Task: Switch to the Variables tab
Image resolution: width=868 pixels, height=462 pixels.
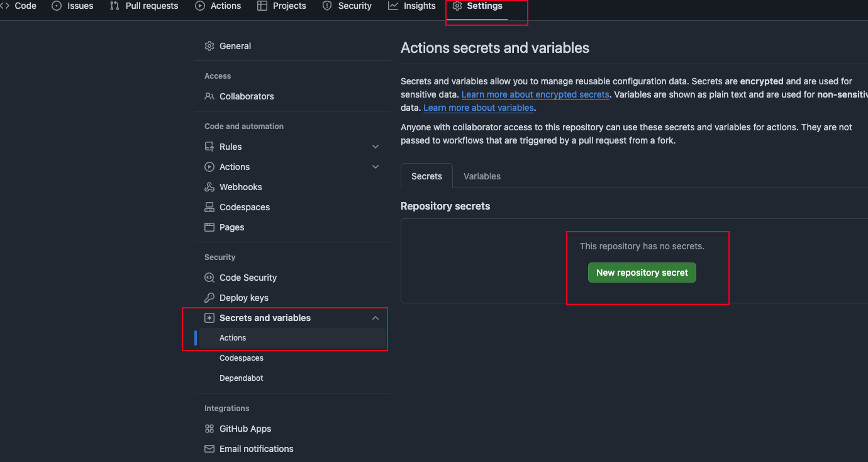Action: [x=482, y=176]
